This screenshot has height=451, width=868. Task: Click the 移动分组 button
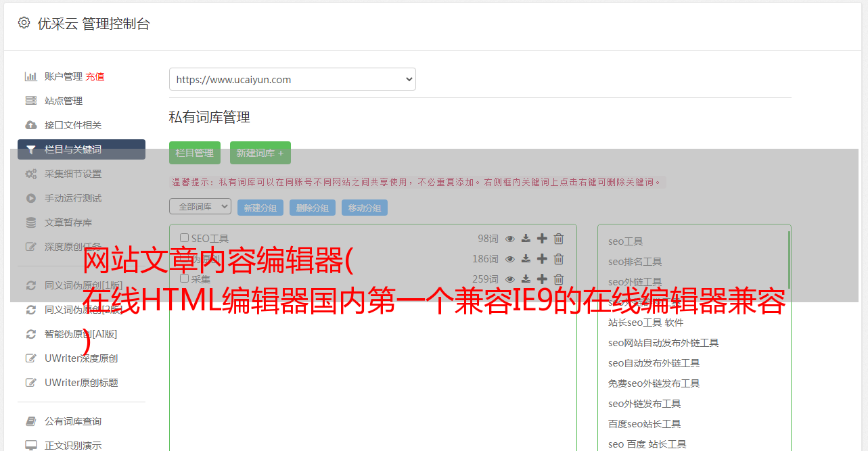[365, 208]
